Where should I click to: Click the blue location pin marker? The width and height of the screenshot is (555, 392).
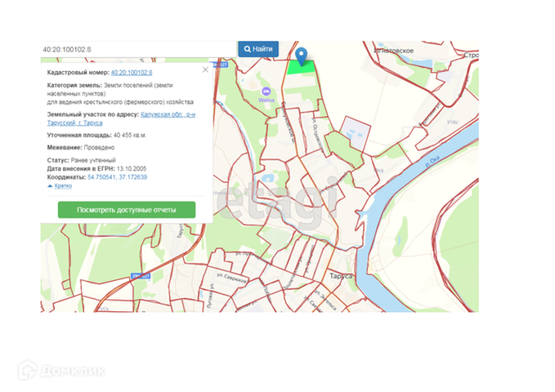tap(302, 56)
